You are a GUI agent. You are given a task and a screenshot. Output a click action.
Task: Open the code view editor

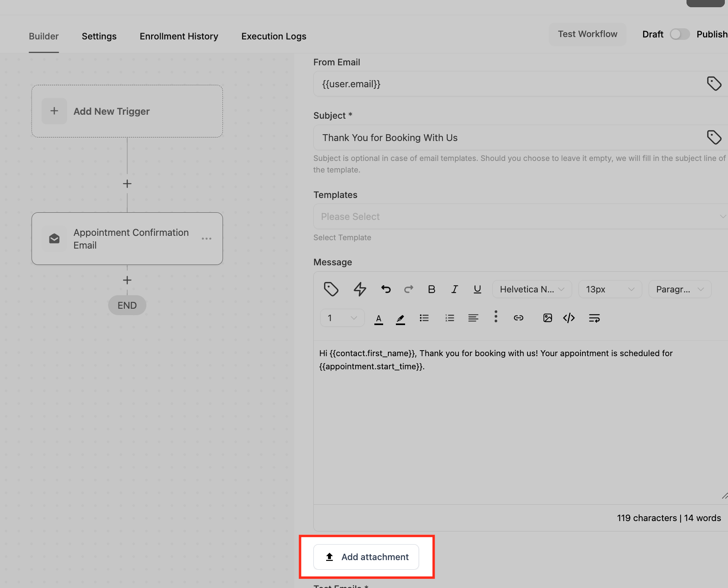(569, 318)
